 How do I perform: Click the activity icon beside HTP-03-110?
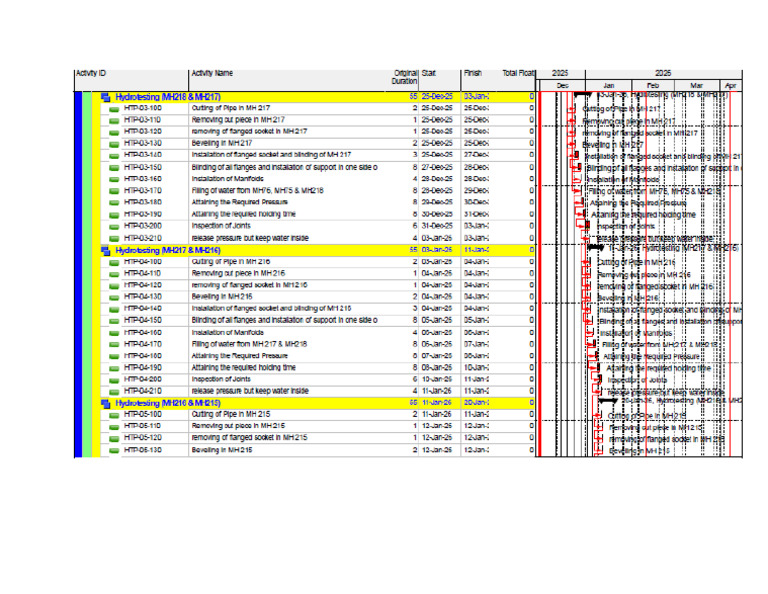pos(114,120)
